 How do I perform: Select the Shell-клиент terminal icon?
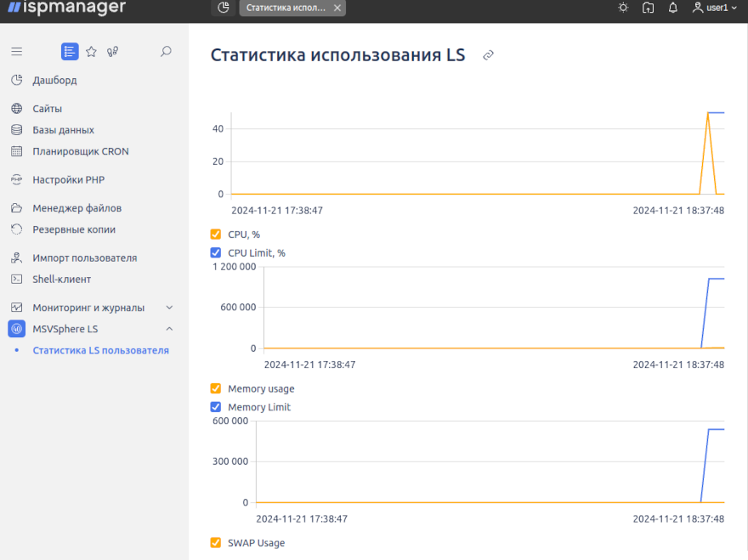point(15,279)
